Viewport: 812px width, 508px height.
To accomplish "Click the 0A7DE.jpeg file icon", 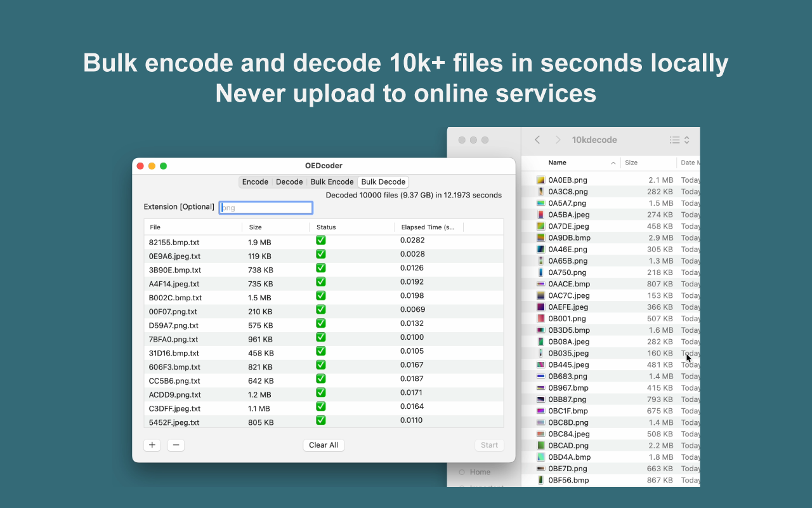I will click(541, 226).
